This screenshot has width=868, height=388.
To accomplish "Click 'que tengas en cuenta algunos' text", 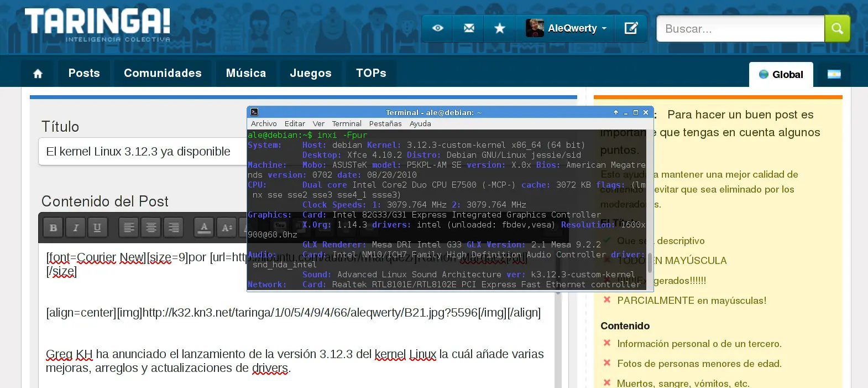I will click(x=740, y=132).
